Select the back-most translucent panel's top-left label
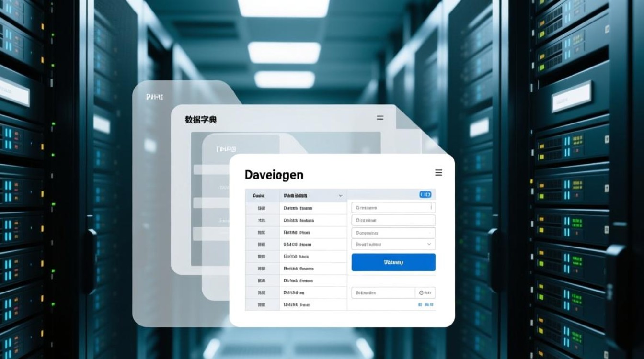Image resolution: width=644 pixels, height=359 pixels. click(154, 97)
